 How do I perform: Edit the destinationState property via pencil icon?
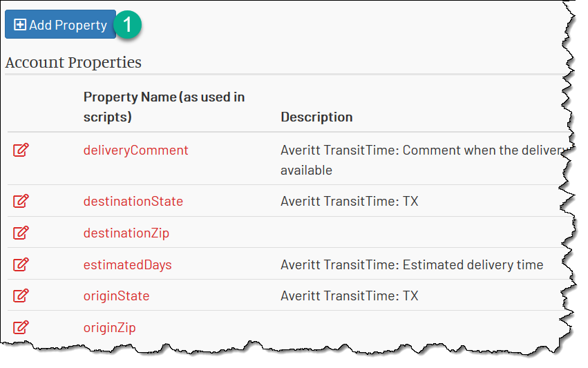pos(21,201)
